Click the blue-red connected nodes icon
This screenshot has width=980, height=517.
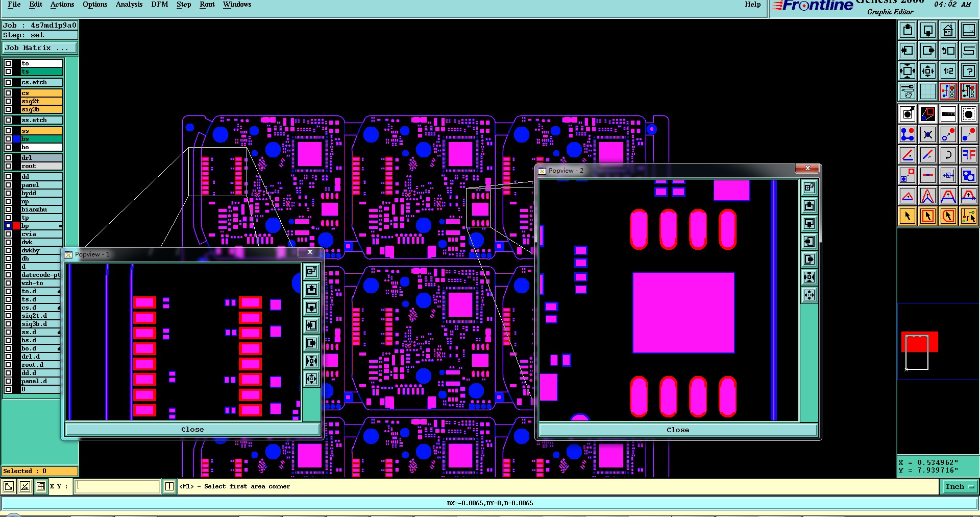click(x=908, y=134)
